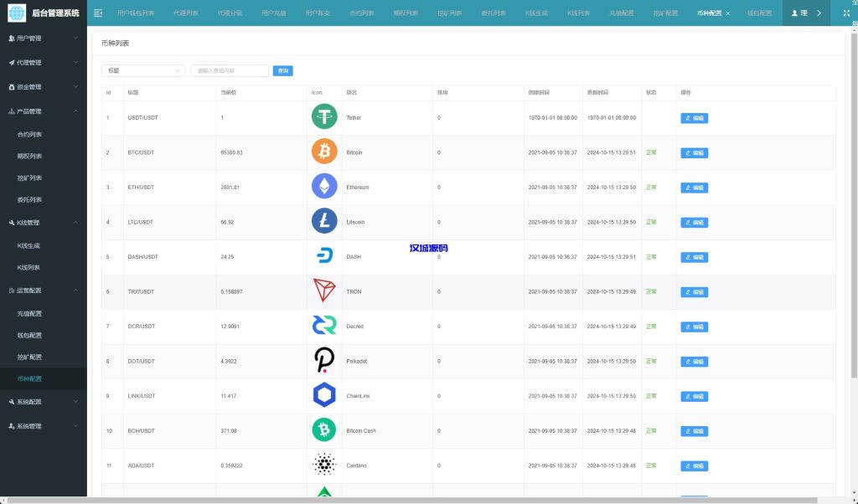Click the Ethereum logo icon
The width and height of the screenshot is (858, 504).
(324, 187)
